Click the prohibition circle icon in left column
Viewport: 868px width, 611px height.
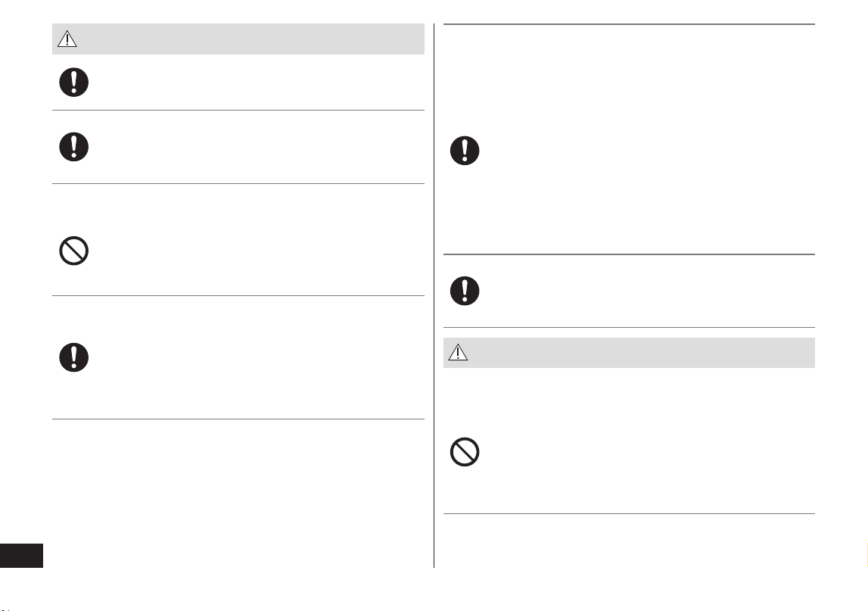coord(73,251)
